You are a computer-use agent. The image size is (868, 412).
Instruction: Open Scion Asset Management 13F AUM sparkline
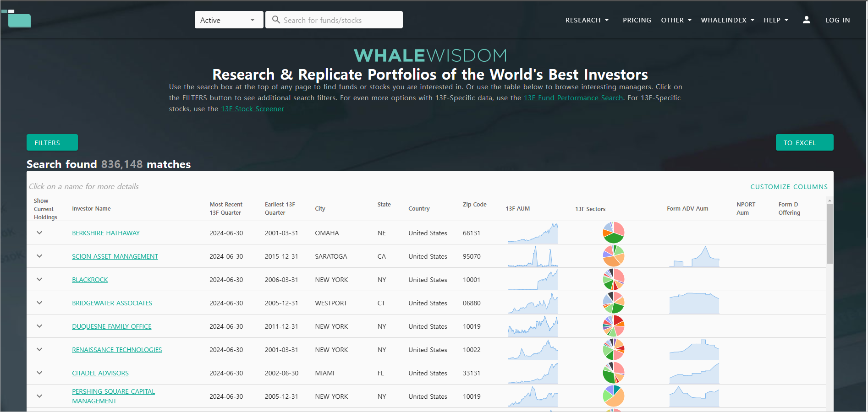coord(533,256)
